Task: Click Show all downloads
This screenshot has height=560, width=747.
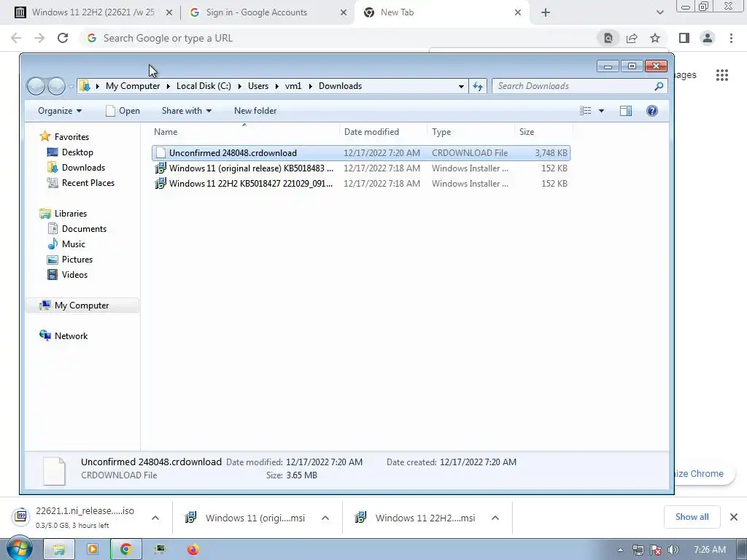Action: click(x=692, y=517)
